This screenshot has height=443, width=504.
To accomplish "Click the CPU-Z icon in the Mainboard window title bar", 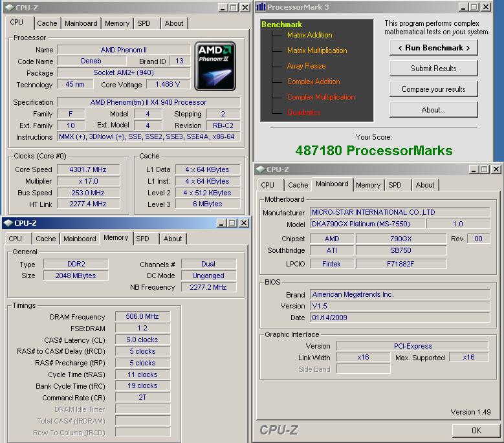I will coord(261,169).
